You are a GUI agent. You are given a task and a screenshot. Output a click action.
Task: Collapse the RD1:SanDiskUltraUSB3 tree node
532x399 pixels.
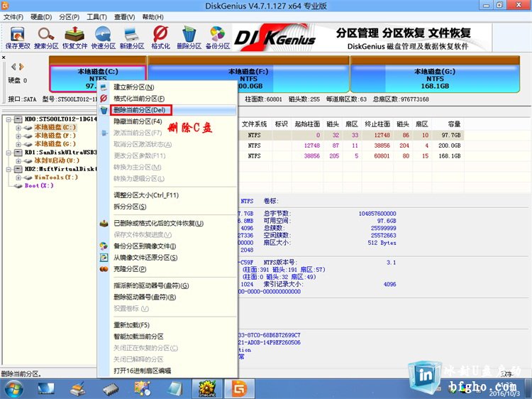[9, 153]
